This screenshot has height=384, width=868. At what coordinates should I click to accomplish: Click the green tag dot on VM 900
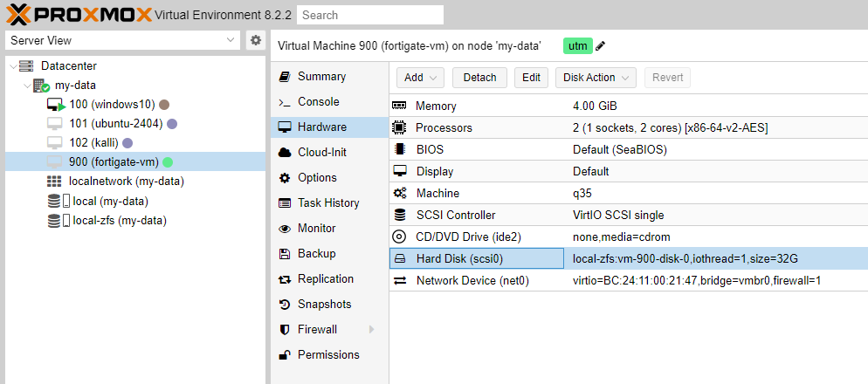(168, 162)
